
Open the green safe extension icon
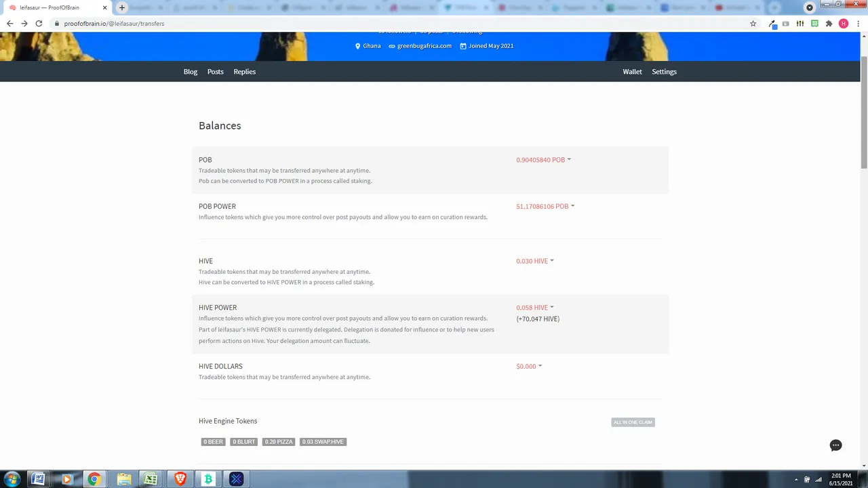814,24
